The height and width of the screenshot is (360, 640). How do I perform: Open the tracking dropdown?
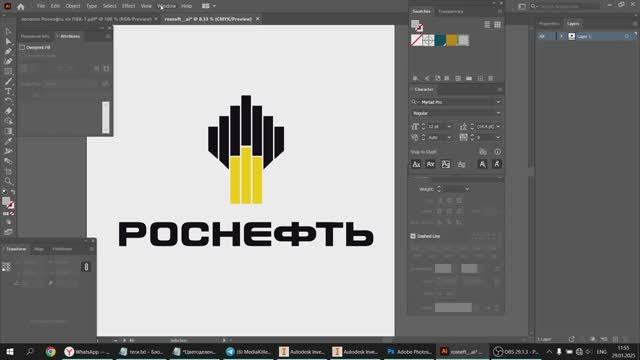click(x=498, y=138)
